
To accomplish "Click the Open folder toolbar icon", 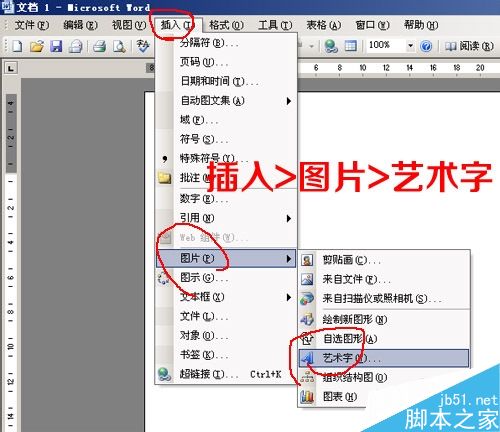I will [37, 46].
